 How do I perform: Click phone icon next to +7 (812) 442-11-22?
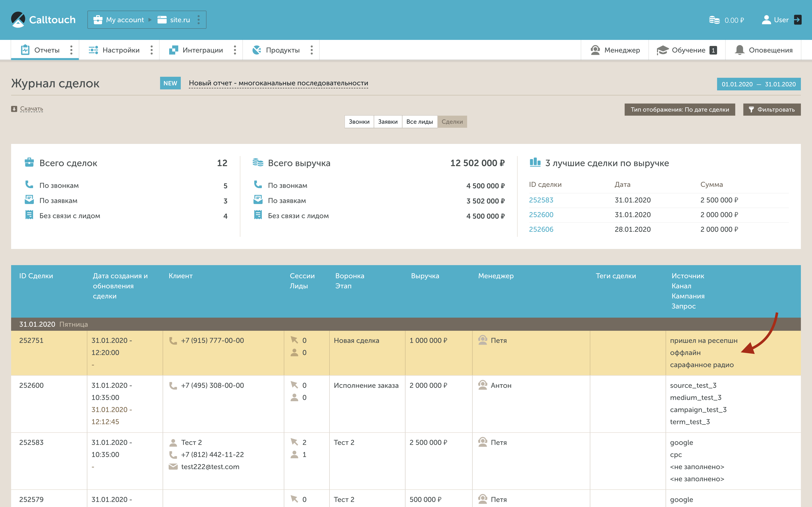[x=173, y=455]
